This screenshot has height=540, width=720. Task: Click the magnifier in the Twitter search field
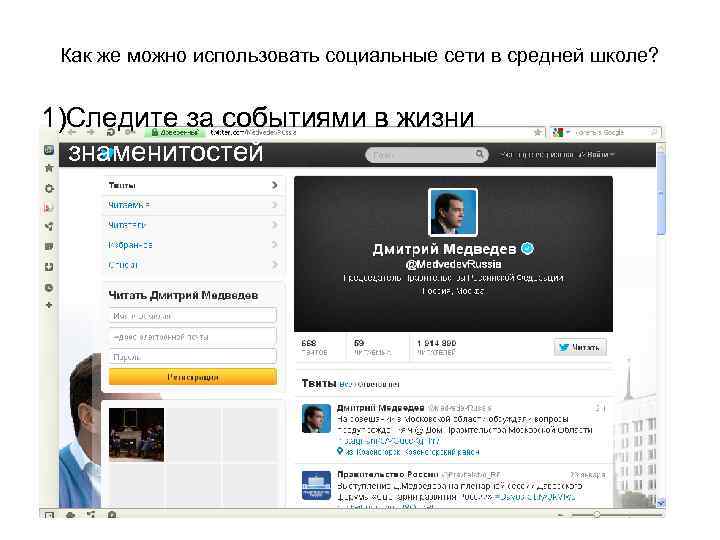coord(479,154)
